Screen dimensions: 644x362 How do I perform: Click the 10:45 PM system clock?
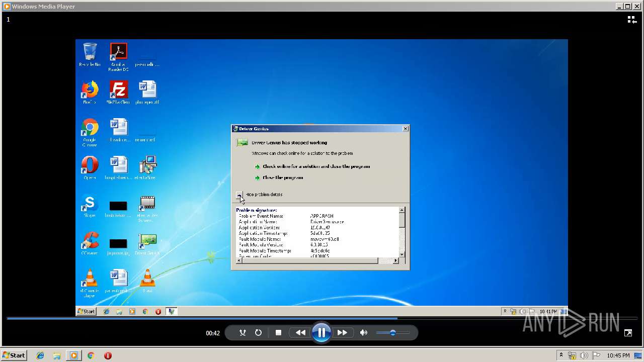click(x=618, y=355)
